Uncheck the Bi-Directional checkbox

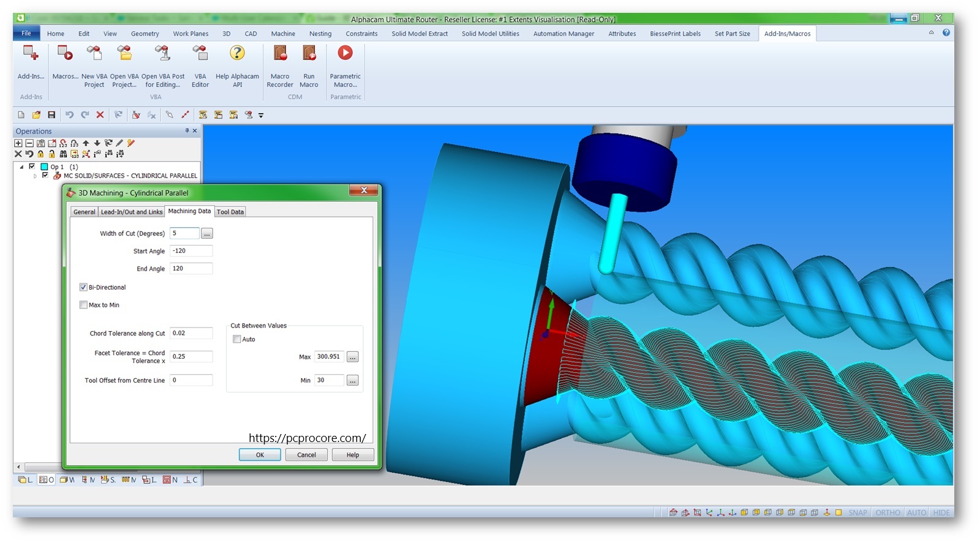coord(83,287)
